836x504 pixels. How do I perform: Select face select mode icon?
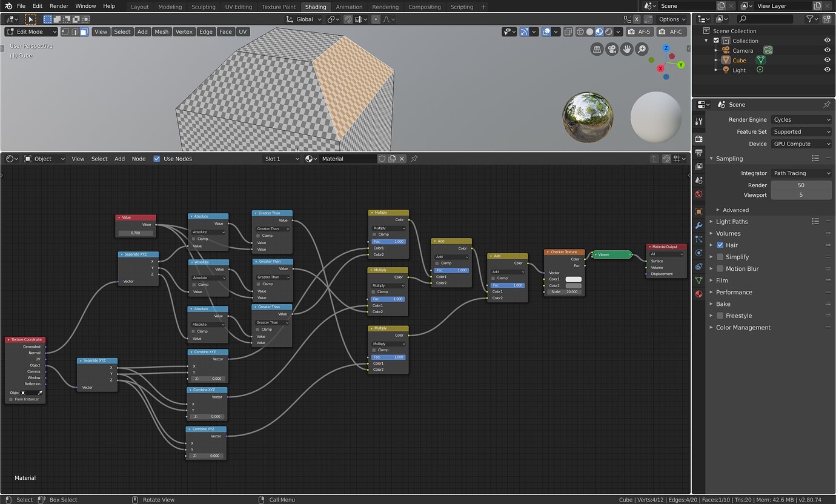click(84, 31)
